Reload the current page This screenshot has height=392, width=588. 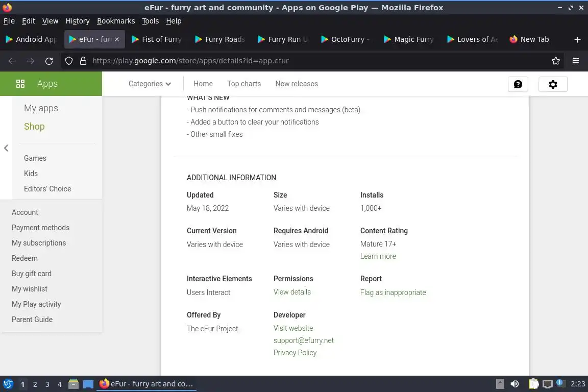pos(49,61)
